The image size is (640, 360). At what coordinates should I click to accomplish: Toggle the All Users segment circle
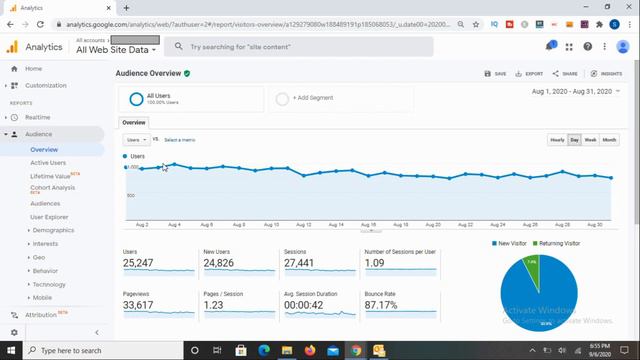(136, 99)
